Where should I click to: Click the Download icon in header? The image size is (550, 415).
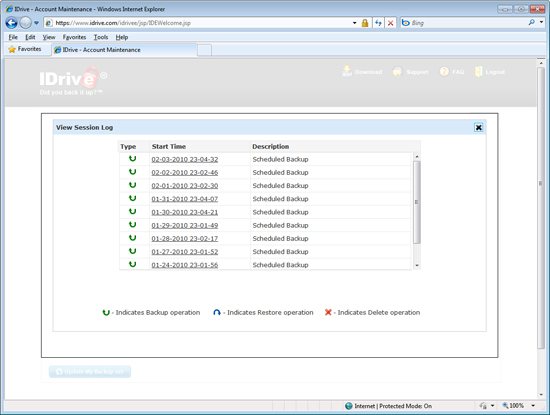pos(347,71)
